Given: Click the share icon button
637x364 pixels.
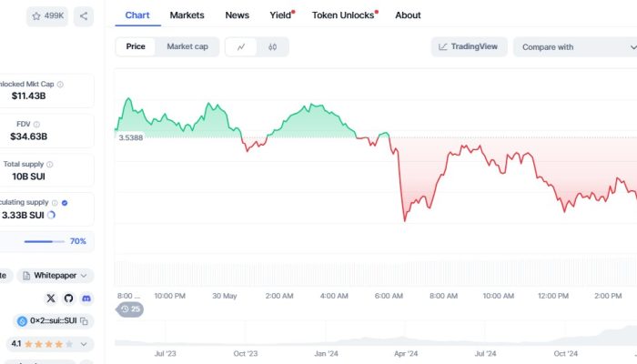Looking at the screenshot, I should 84,15.
